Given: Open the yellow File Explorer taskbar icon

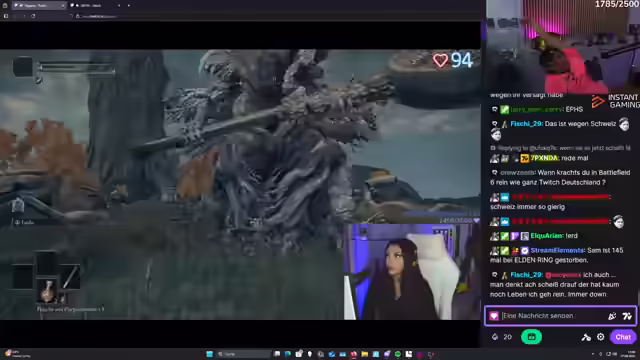Looking at the screenshot, I should click(x=364, y=354).
